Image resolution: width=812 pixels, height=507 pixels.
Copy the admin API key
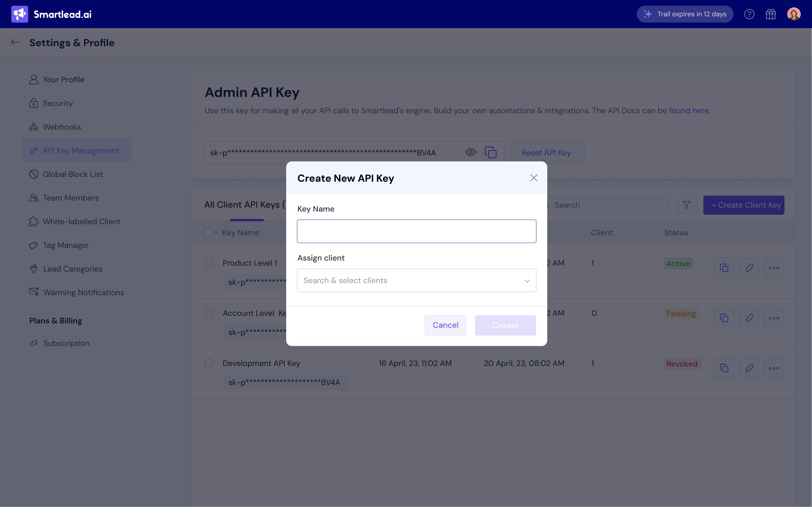pyautogui.click(x=491, y=153)
